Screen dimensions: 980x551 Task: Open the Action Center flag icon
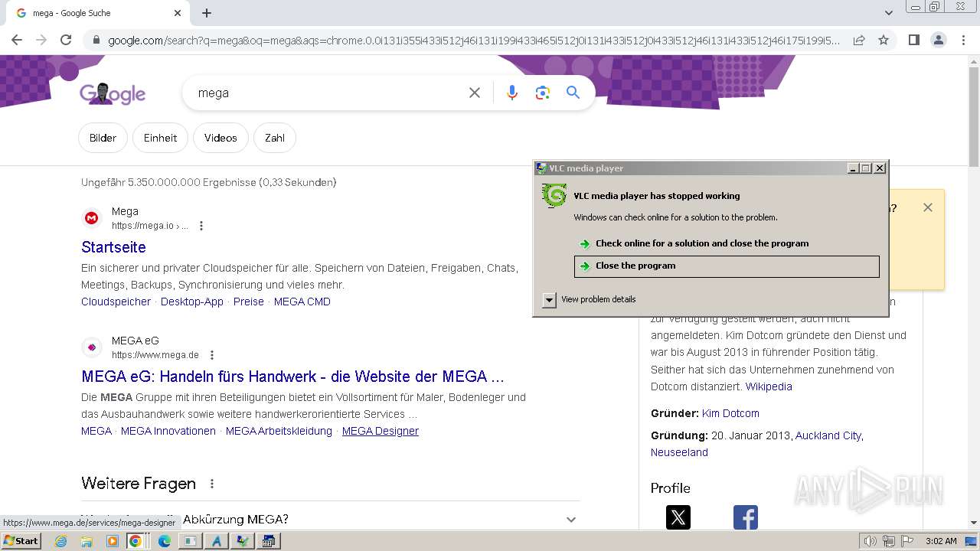[907, 541]
